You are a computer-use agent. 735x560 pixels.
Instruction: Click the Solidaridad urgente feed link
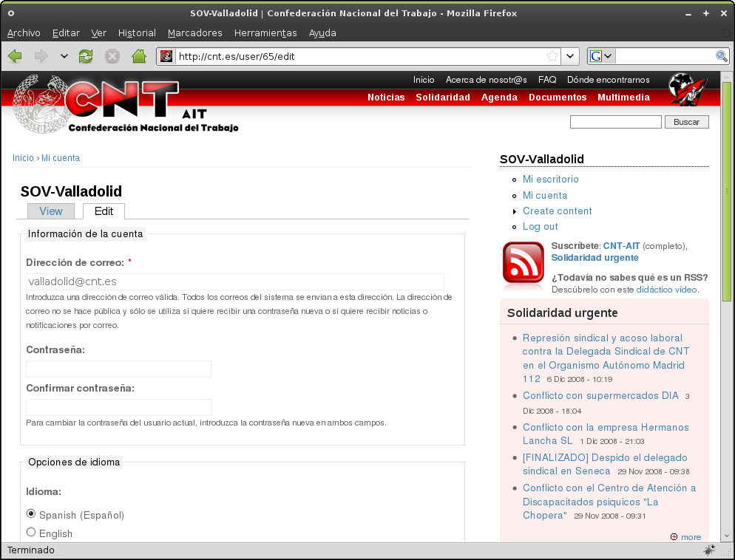595,258
